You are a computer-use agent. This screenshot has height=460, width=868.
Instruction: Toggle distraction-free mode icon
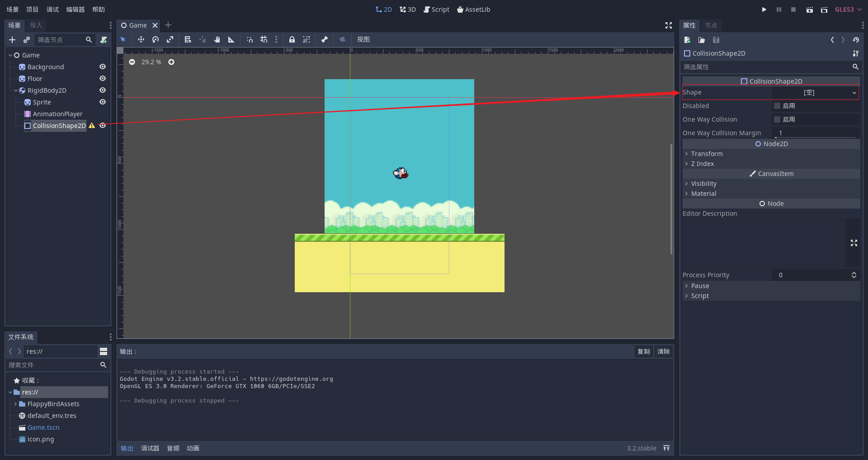point(669,25)
